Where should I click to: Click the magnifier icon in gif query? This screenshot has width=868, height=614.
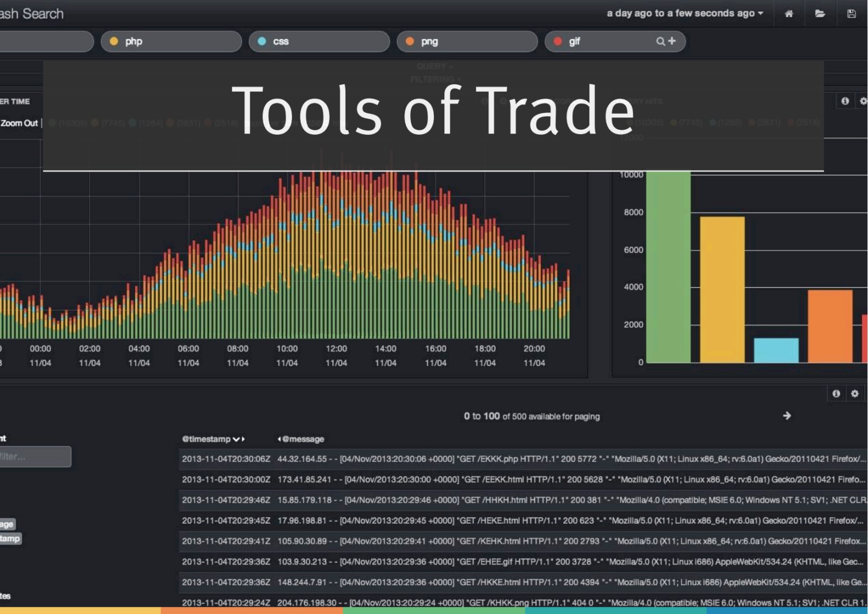pos(660,41)
